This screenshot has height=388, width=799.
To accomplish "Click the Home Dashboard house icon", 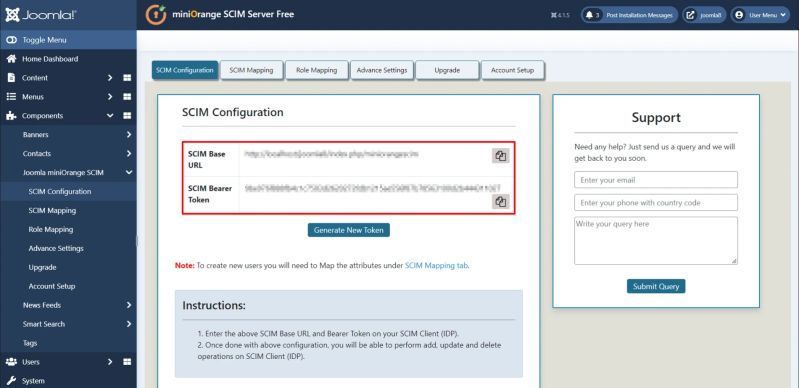I will coord(11,59).
